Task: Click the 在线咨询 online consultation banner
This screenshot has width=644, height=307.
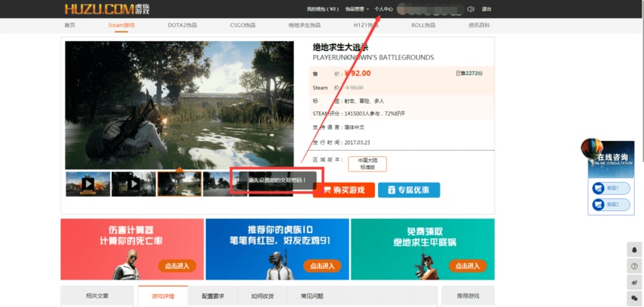Action: click(611, 159)
